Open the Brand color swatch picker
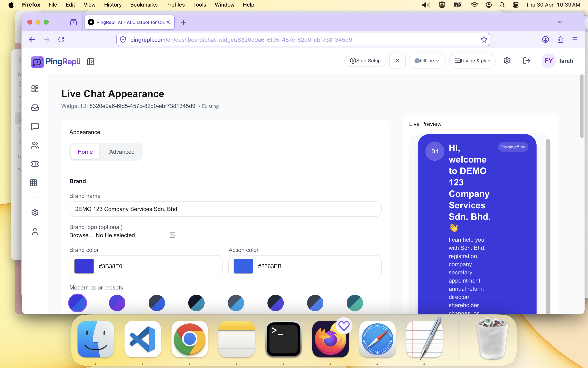Screen dimensions: 588x368 tap(84, 266)
